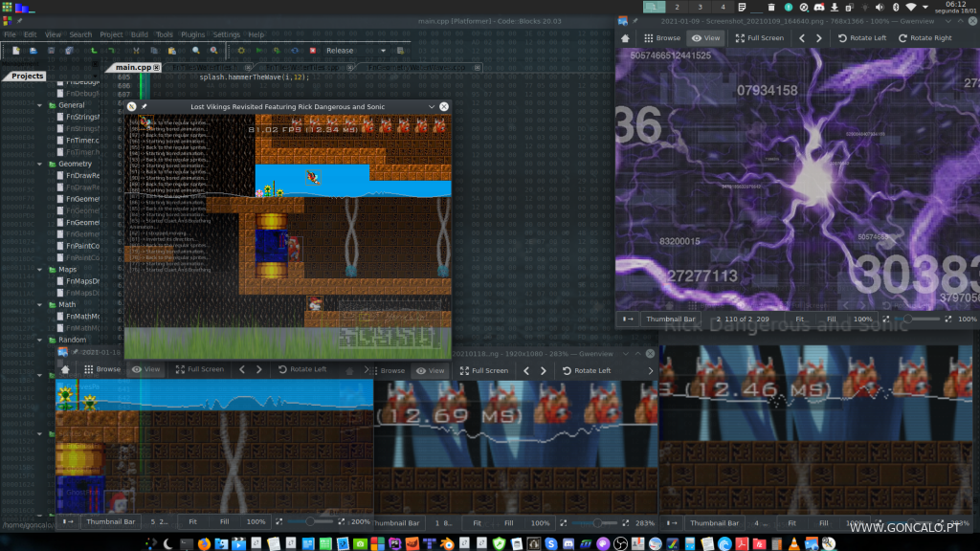Cut selection with the scissors toolbar icon
The width and height of the screenshot is (980, 551).
[138, 51]
